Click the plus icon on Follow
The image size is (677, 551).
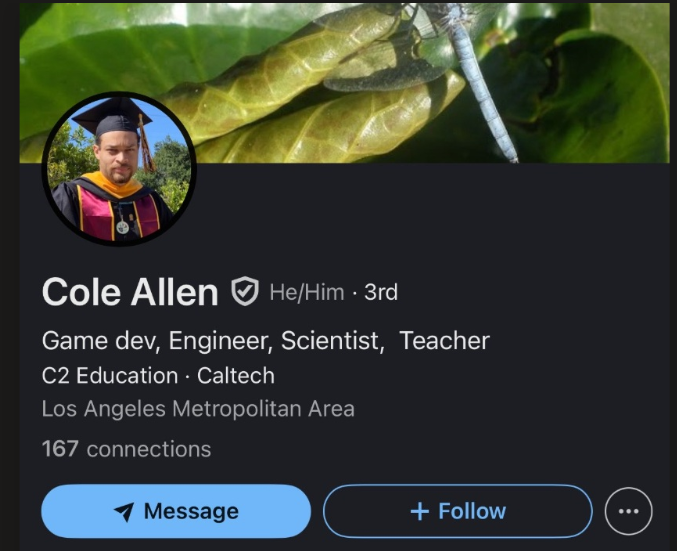tap(420, 511)
